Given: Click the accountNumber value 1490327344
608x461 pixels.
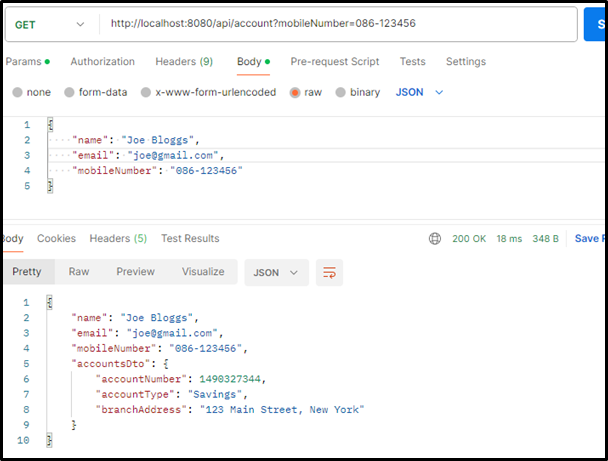Looking at the screenshot, I should 230,379.
